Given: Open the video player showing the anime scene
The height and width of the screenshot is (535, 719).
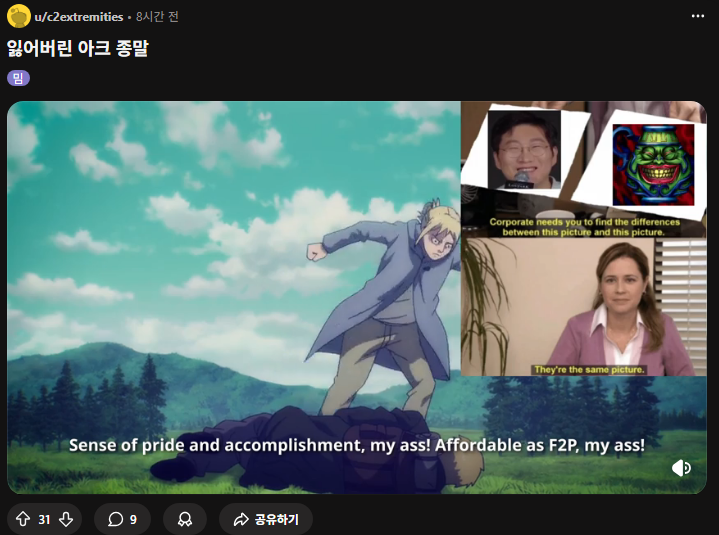Looking at the screenshot, I should coord(357,297).
